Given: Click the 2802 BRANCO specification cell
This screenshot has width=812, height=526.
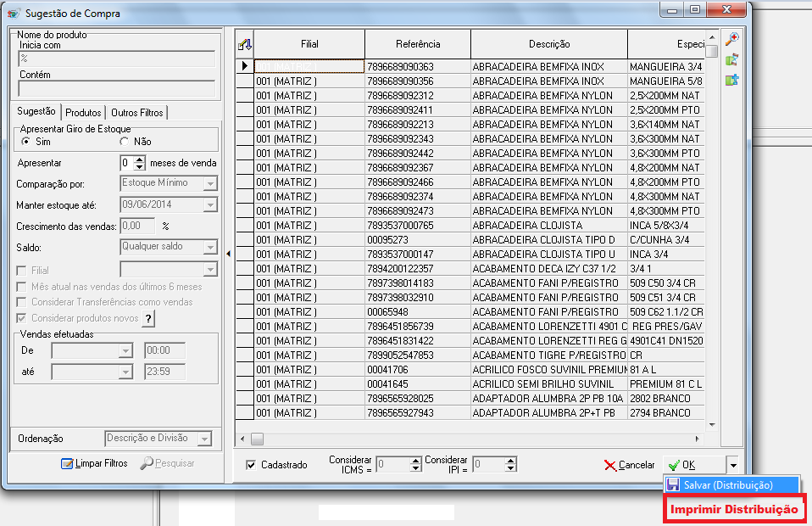Looking at the screenshot, I should pos(666,399).
